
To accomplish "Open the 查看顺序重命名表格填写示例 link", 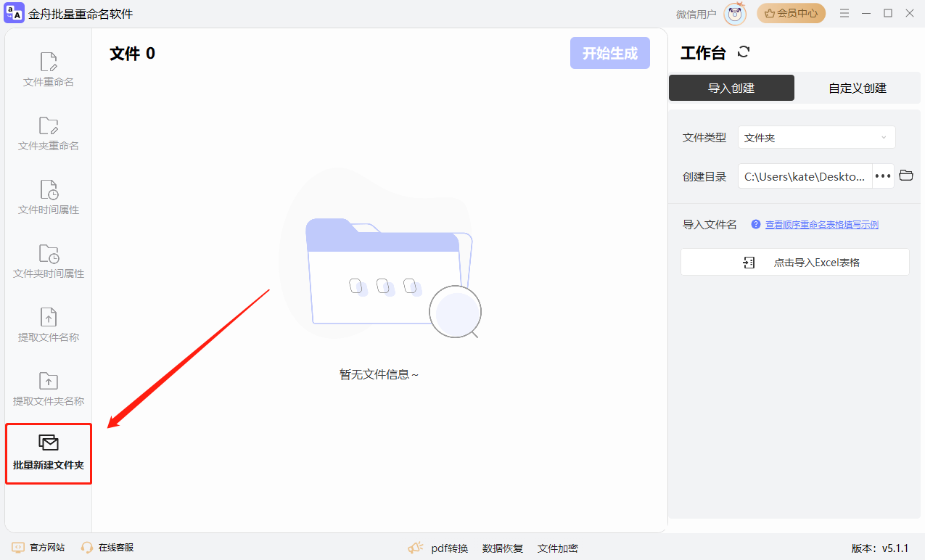I will [x=821, y=225].
